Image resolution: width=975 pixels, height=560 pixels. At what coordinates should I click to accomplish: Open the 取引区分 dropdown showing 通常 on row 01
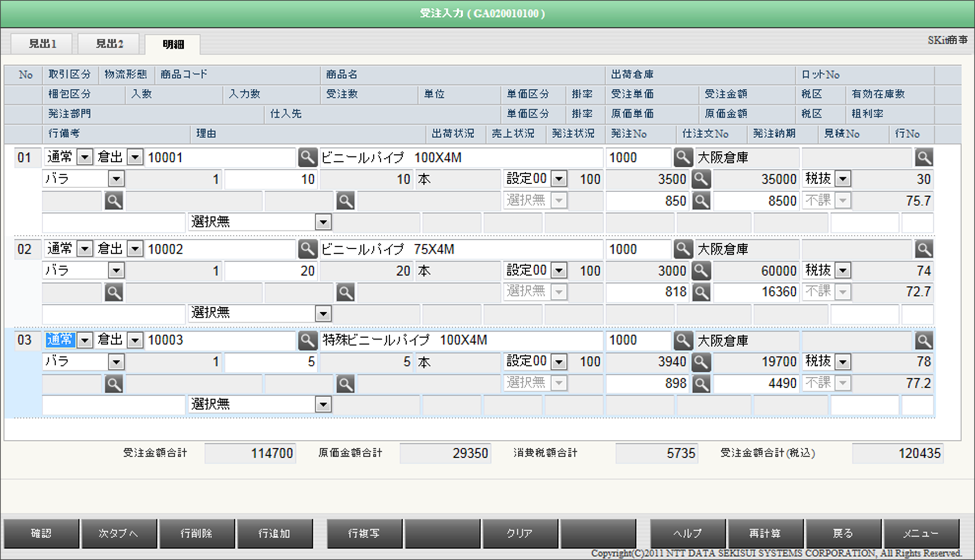(x=85, y=157)
